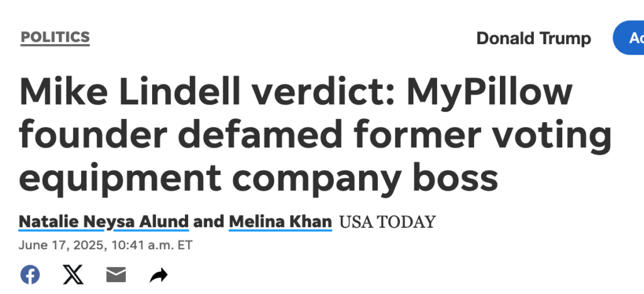Viewport: 644px width, 294px height.
Task: Select the Donald Trump topic link
Action: click(533, 38)
